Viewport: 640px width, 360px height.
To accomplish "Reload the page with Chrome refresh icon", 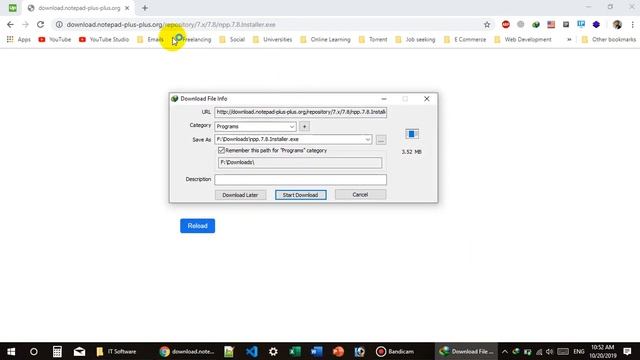I will click(x=40, y=24).
